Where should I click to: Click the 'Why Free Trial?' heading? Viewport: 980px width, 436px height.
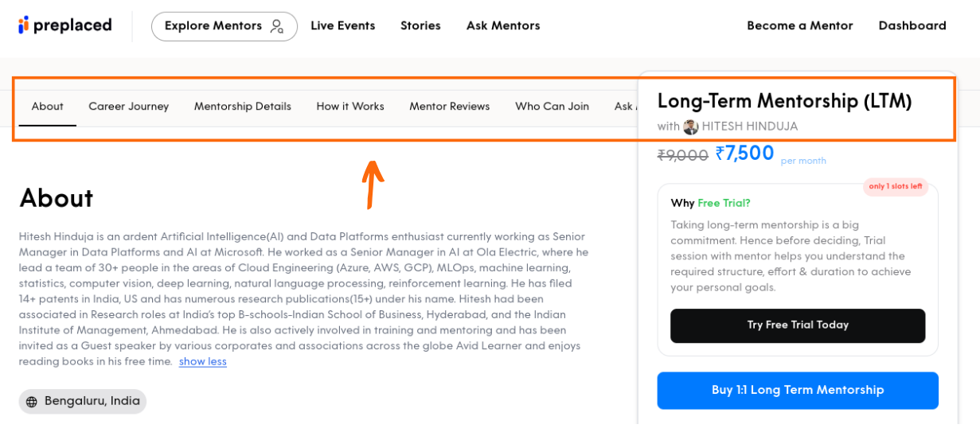[x=710, y=203]
